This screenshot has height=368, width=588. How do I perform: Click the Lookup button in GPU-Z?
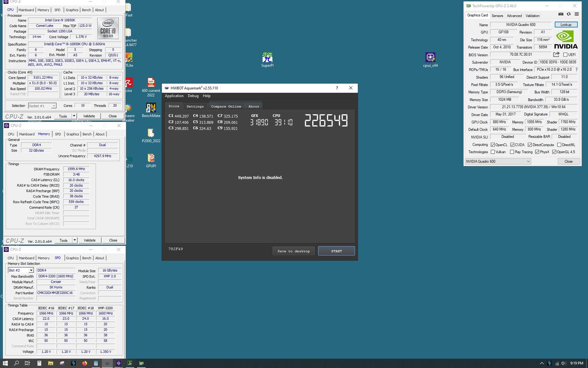pos(566,25)
